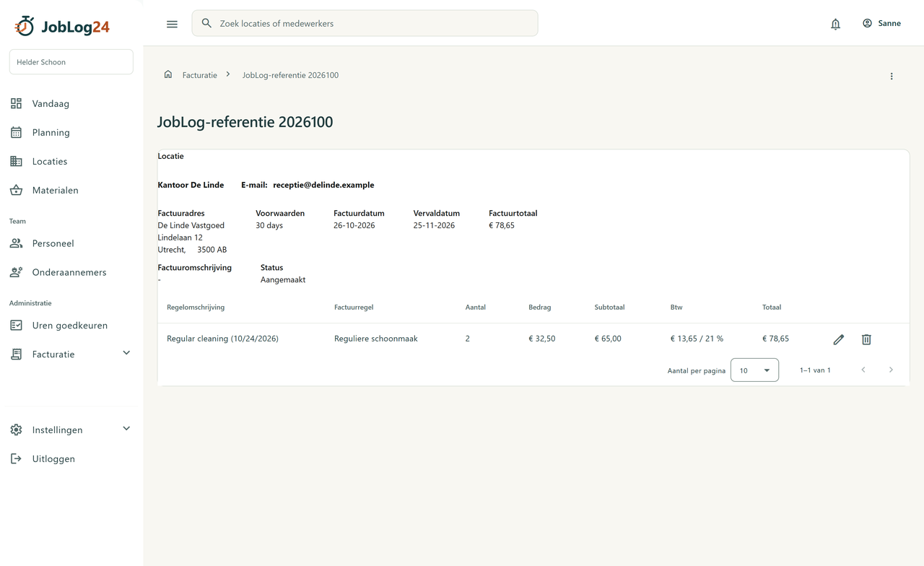Click the Reguliere schoonmaak cell
Viewport: 924px width, 566px height.
[x=376, y=339]
